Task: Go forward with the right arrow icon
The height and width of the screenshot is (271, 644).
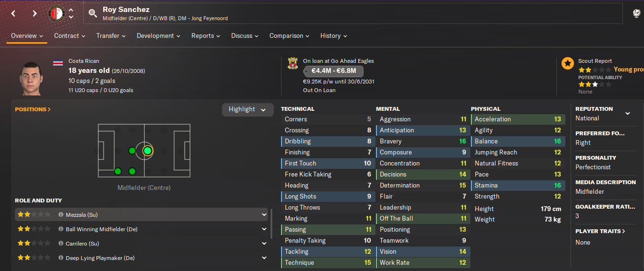Action: click(x=35, y=13)
